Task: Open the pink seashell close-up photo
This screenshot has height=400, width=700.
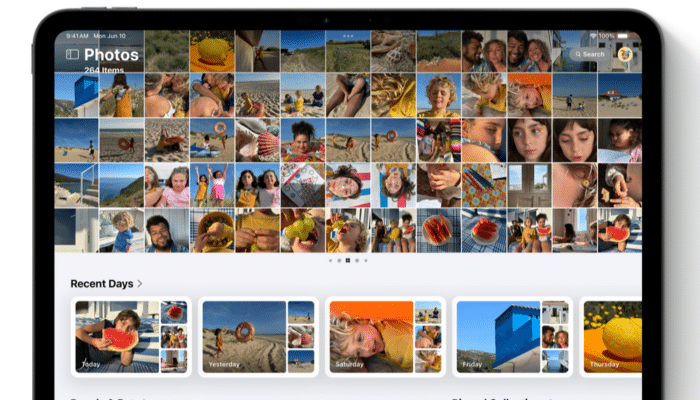Action: coord(258,140)
